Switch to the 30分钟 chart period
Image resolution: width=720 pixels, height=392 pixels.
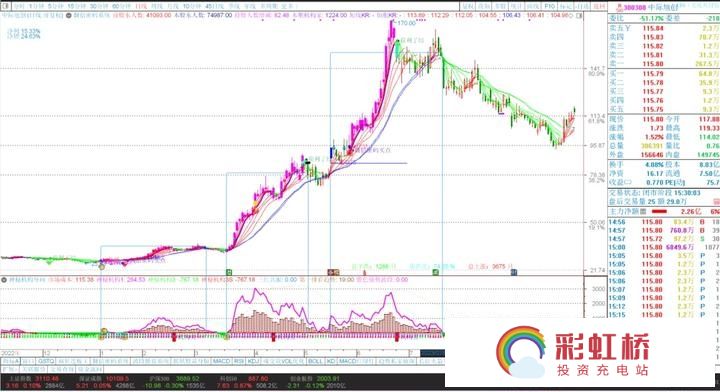pyautogui.click(x=99, y=6)
